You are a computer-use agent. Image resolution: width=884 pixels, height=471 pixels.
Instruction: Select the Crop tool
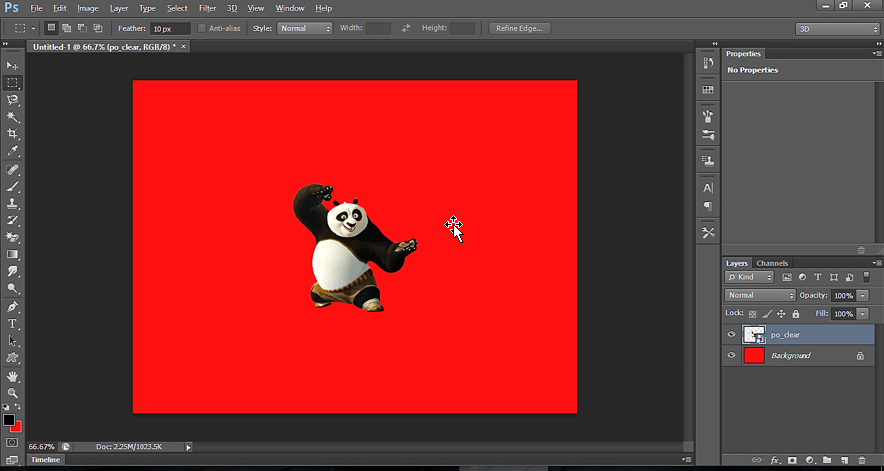[12, 134]
